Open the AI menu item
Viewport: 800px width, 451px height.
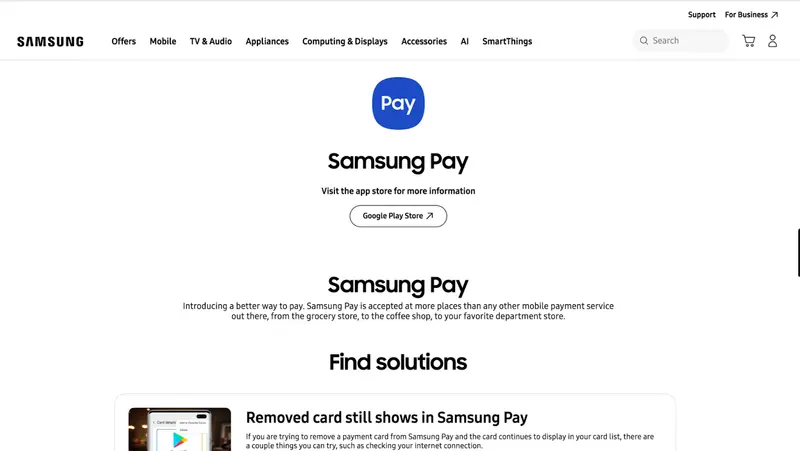(464, 41)
